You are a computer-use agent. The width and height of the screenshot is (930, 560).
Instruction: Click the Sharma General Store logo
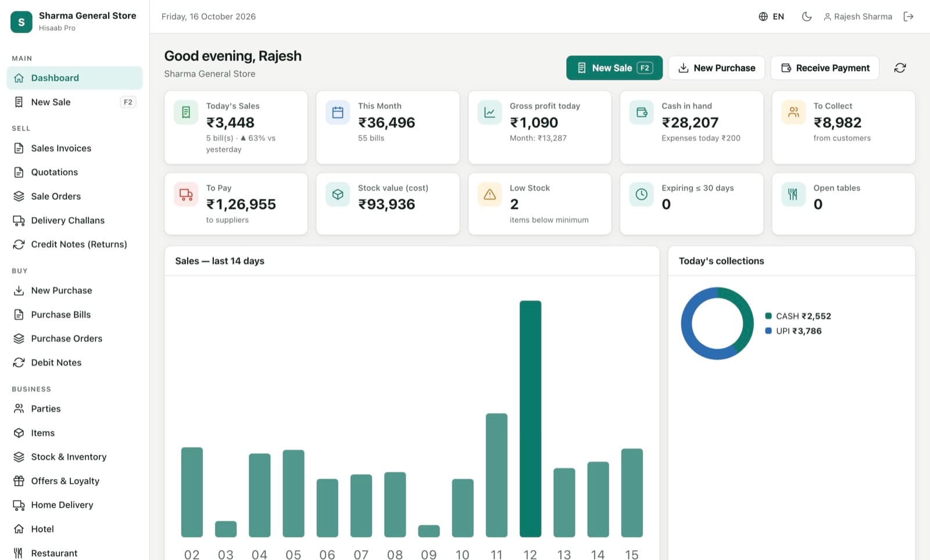coord(22,22)
